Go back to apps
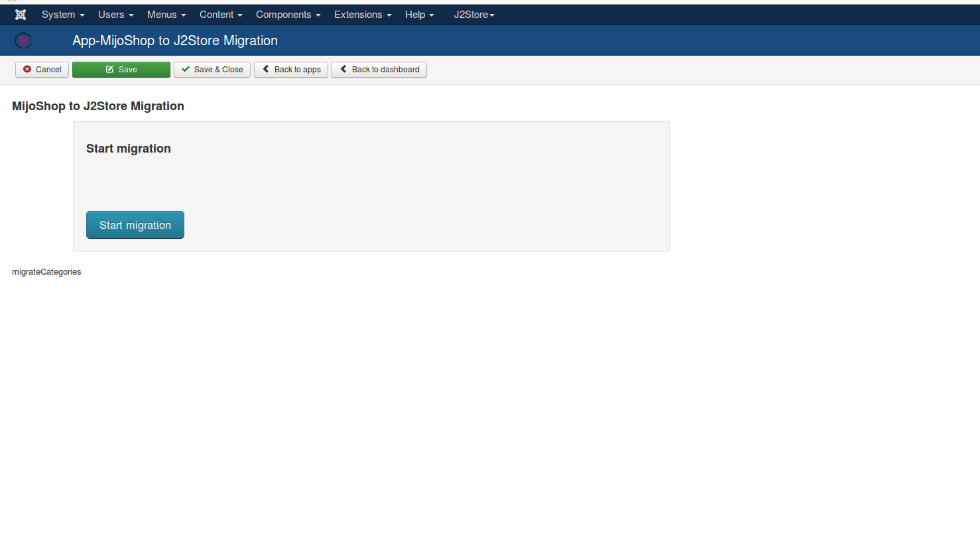 291,70
